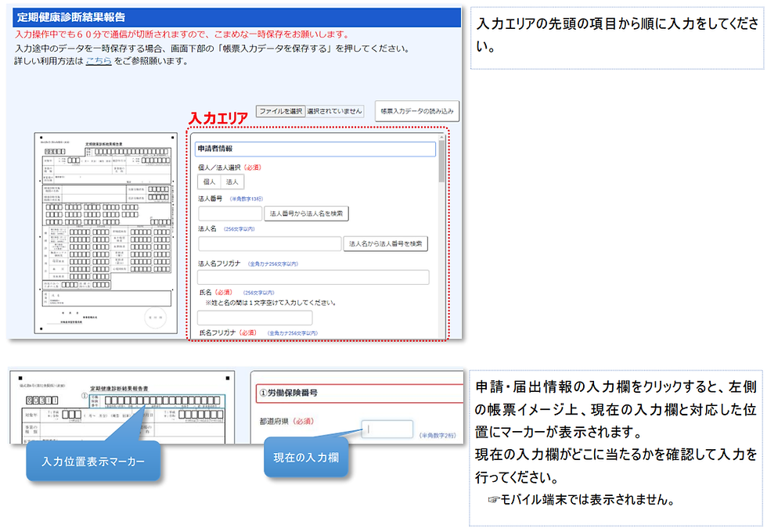Select the 個人 option

point(210,182)
